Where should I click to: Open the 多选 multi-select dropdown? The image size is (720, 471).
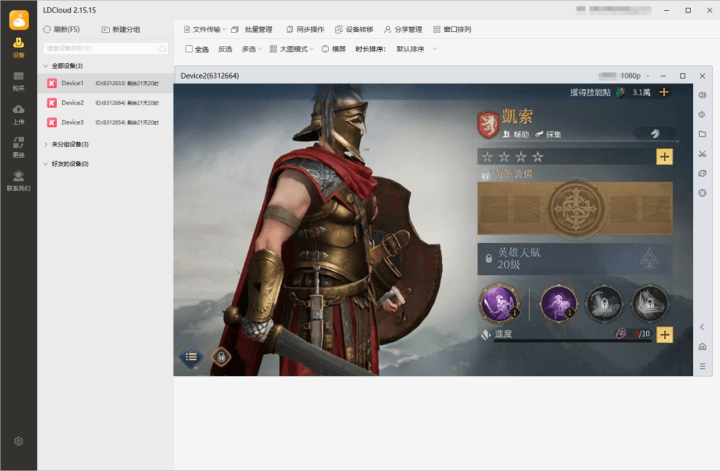[x=251, y=49]
